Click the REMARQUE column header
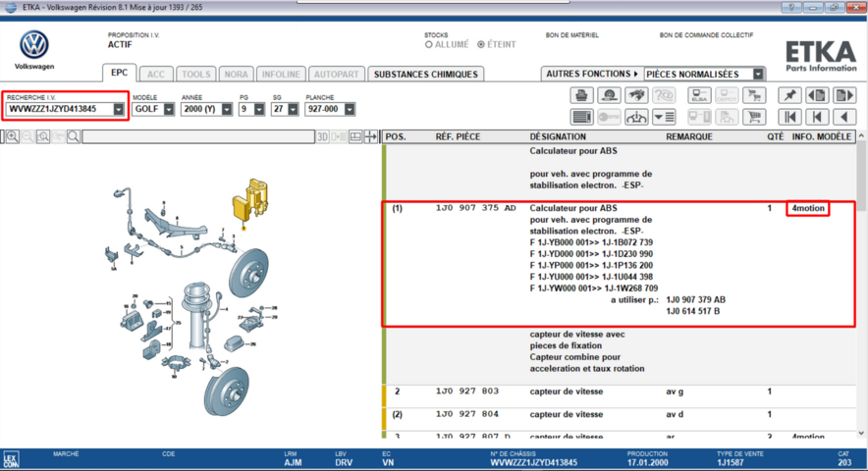This screenshot has width=868, height=471. tap(688, 136)
